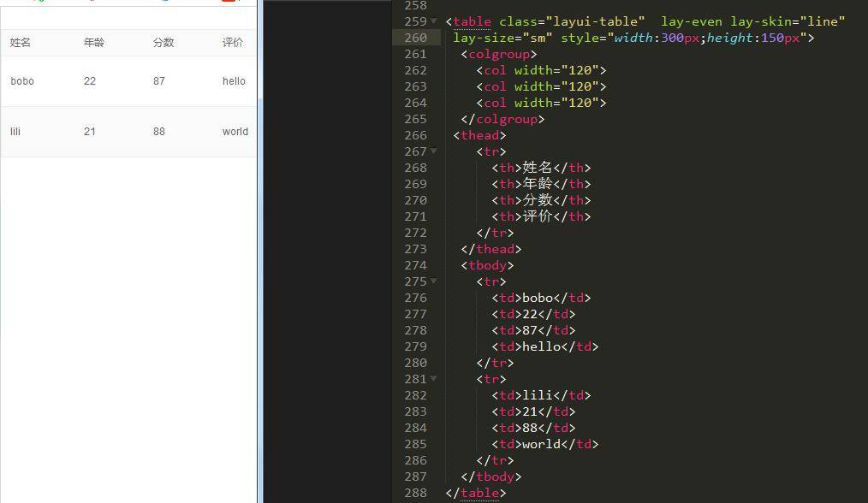Click the lay-even attribute in the code
This screenshot has width=868, height=503.
[x=691, y=21]
